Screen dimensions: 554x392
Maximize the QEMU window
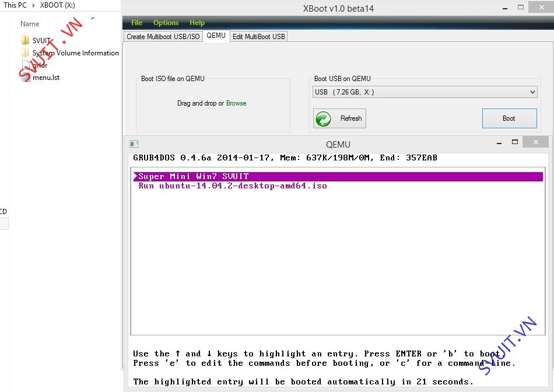[515, 142]
